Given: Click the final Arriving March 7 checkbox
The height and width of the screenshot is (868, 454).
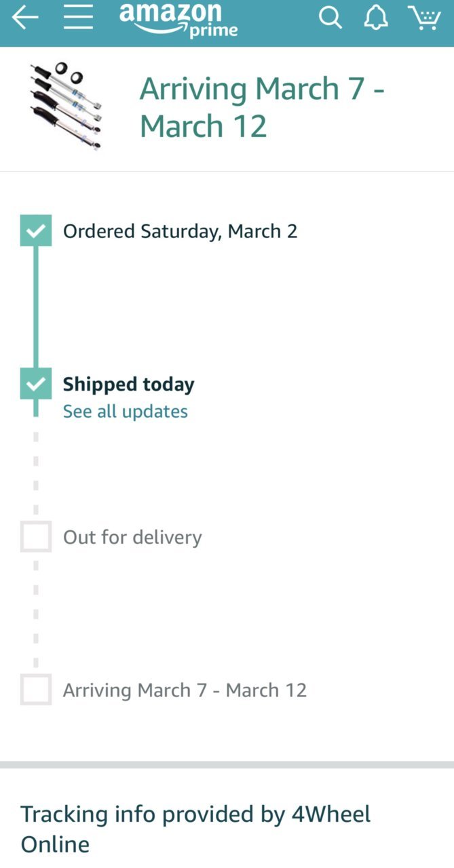Looking at the screenshot, I should click(35, 690).
